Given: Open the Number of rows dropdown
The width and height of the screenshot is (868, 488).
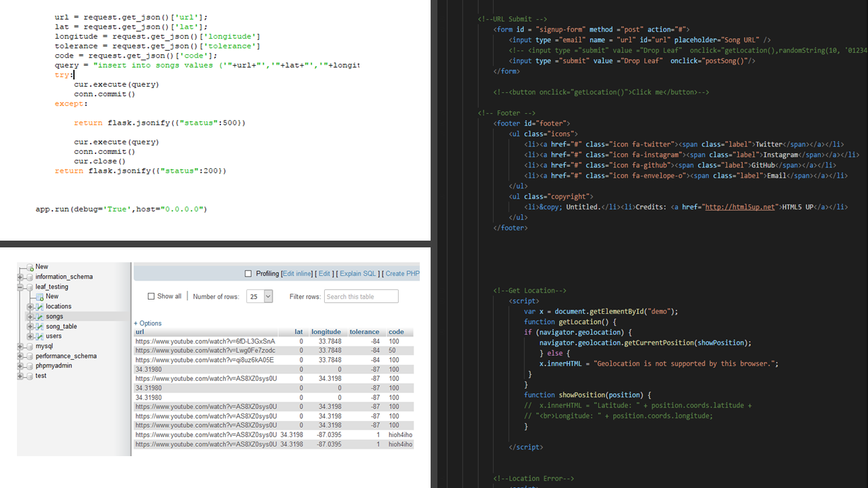Looking at the screenshot, I should point(260,296).
